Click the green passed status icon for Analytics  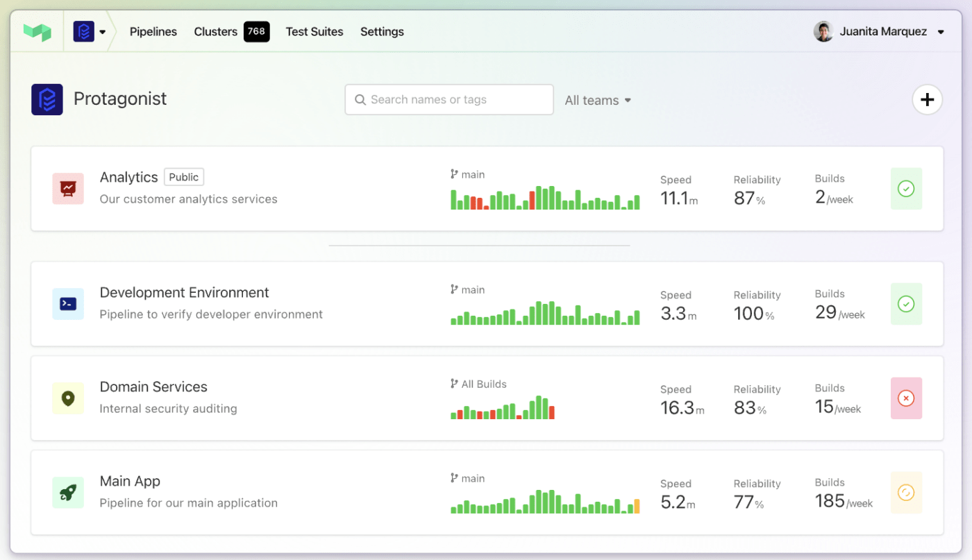coord(906,188)
